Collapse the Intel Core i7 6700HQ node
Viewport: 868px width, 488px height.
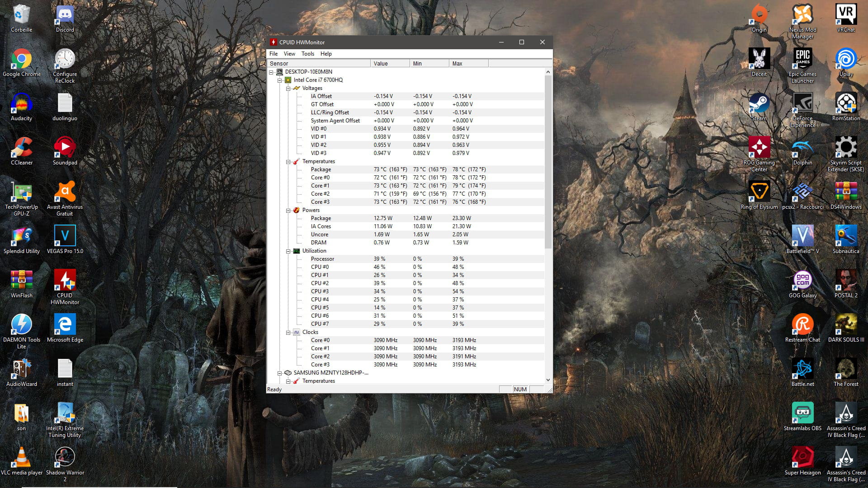coord(280,80)
